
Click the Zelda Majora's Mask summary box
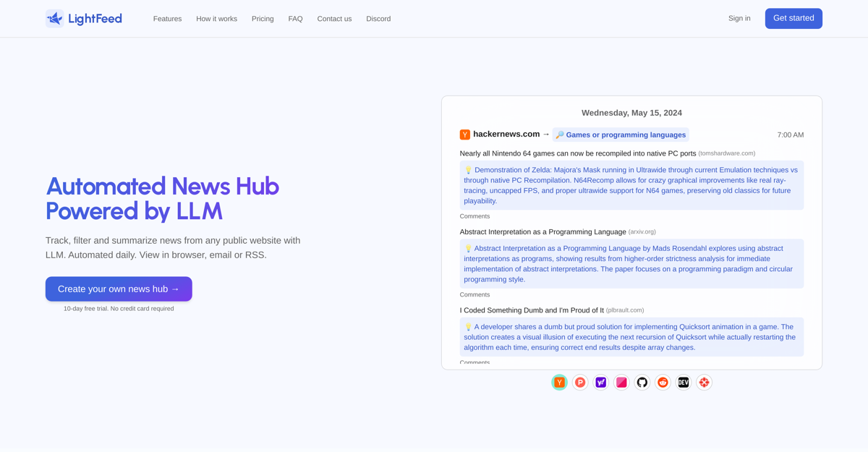tap(631, 185)
